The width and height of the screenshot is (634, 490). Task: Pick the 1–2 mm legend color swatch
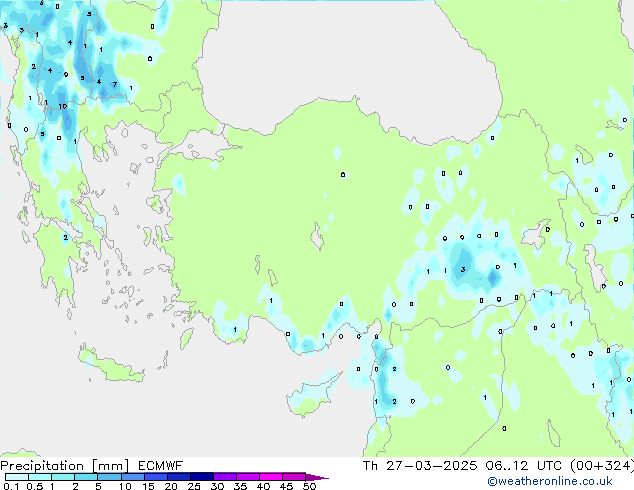[x=63, y=477]
